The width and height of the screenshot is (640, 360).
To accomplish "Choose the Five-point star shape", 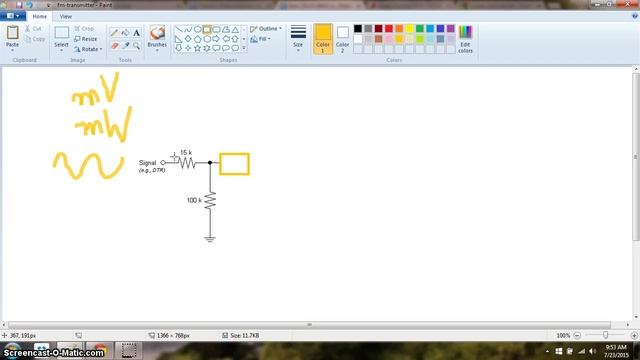I will (198, 48).
